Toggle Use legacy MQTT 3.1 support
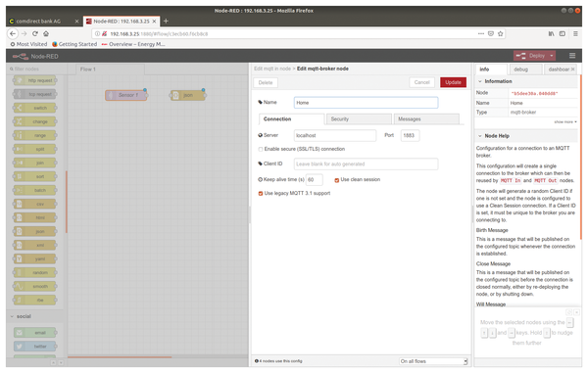The height and width of the screenshot is (373, 588). pyautogui.click(x=261, y=194)
